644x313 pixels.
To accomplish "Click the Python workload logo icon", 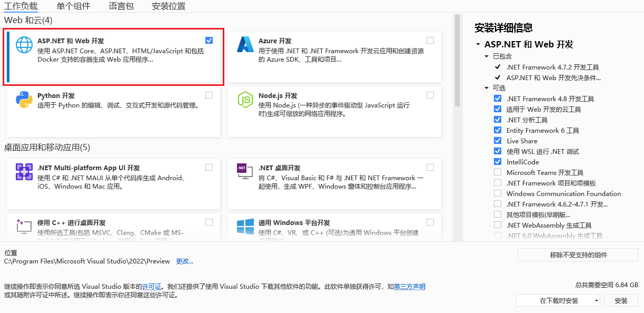I will click(24, 100).
